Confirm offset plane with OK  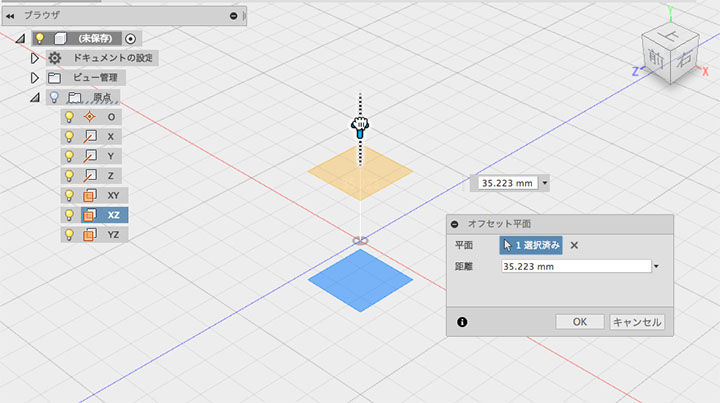579,322
